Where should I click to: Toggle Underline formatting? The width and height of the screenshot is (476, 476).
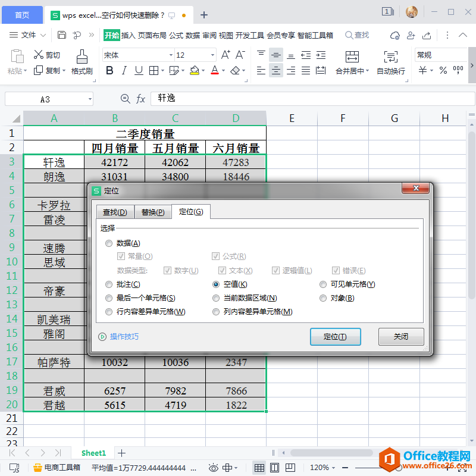pyautogui.click(x=139, y=71)
